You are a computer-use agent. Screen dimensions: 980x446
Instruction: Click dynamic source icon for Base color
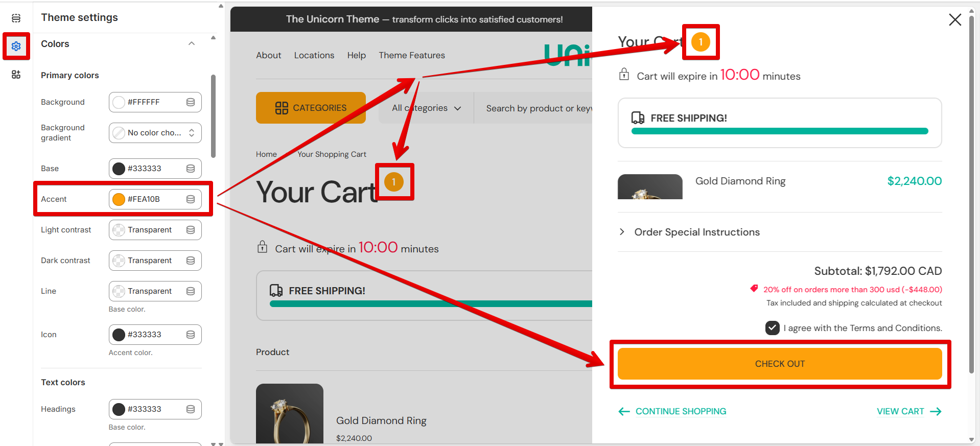click(x=191, y=169)
